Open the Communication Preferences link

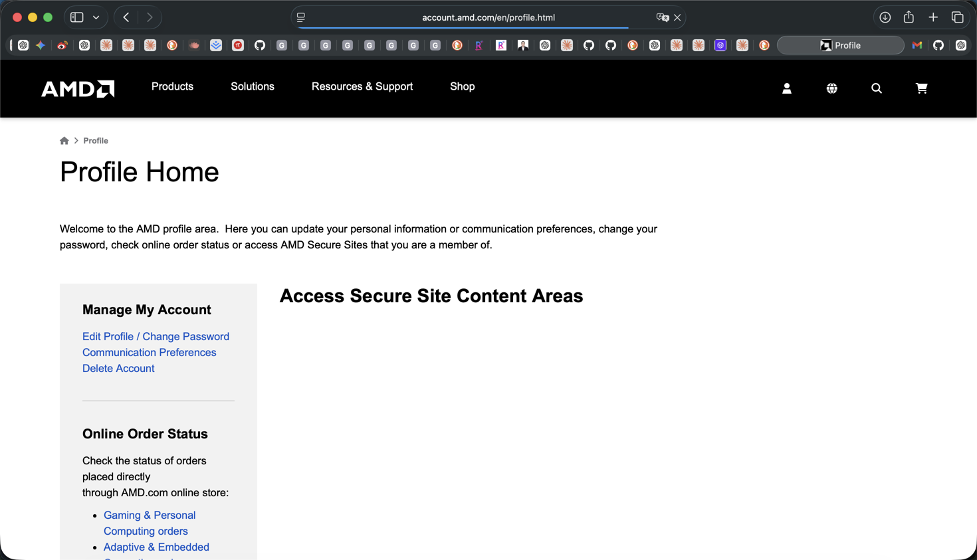tap(150, 353)
